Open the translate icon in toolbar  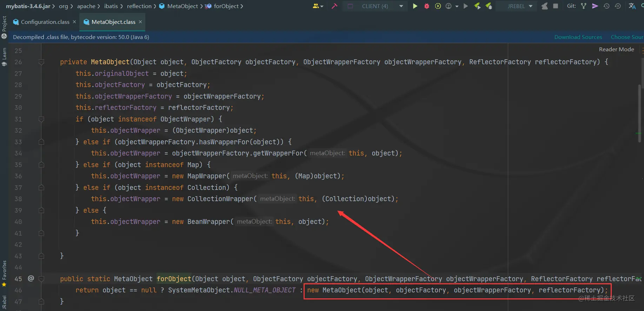click(632, 6)
